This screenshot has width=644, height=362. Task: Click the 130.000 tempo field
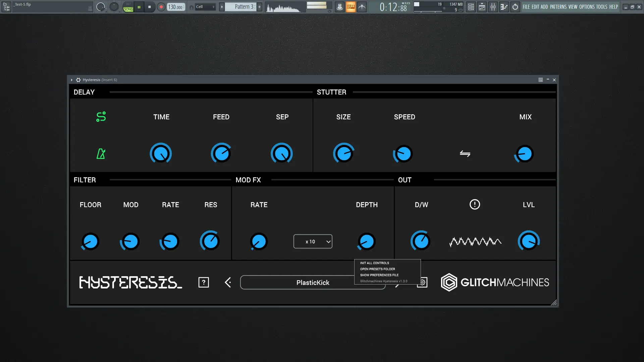pyautogui.click(x=176, y=7)
